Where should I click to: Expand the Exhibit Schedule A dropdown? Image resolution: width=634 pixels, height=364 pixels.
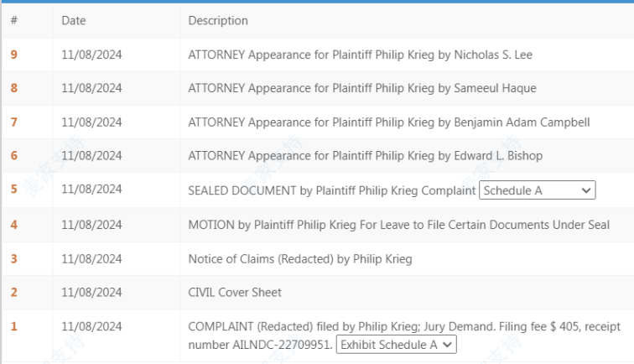pyautogui.click(x=396, y=345)
